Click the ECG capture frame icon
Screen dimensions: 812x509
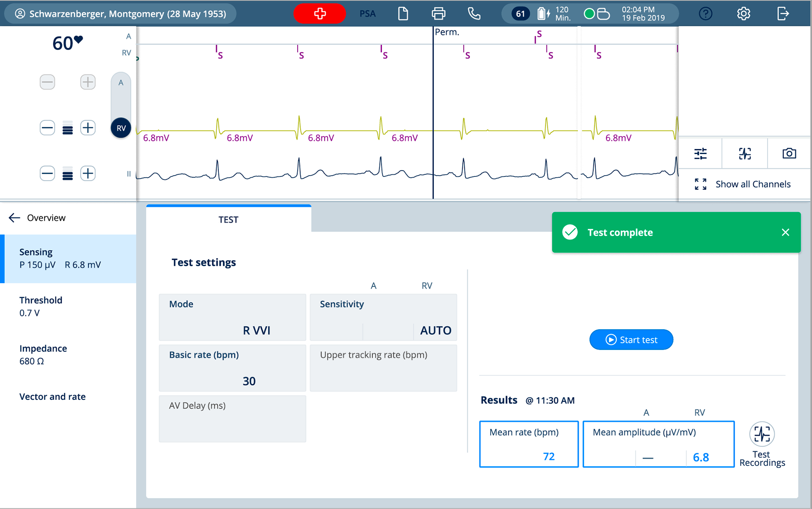[x=745, y=154]
